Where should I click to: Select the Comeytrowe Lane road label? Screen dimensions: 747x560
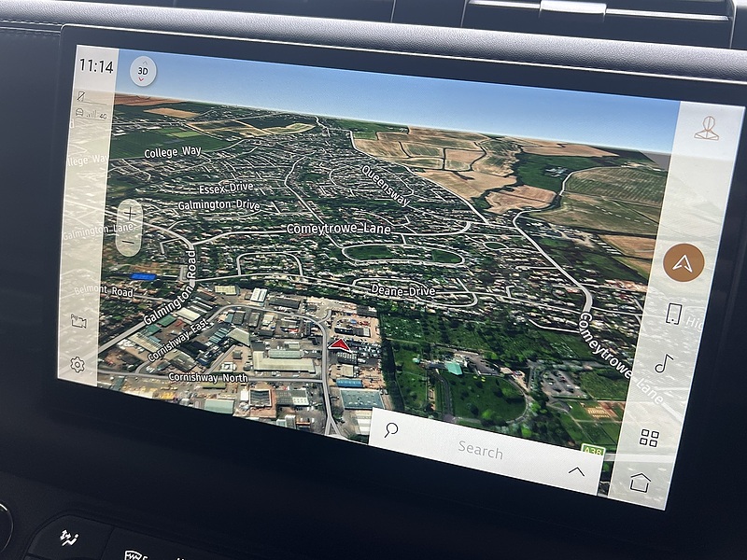[338, 229]
